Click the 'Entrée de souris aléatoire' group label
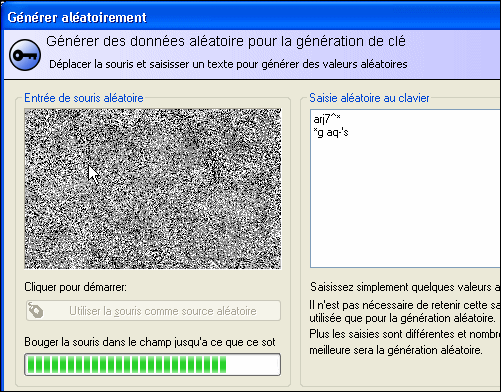This screenshot has height=392, width=501. (x=84, y=98)
